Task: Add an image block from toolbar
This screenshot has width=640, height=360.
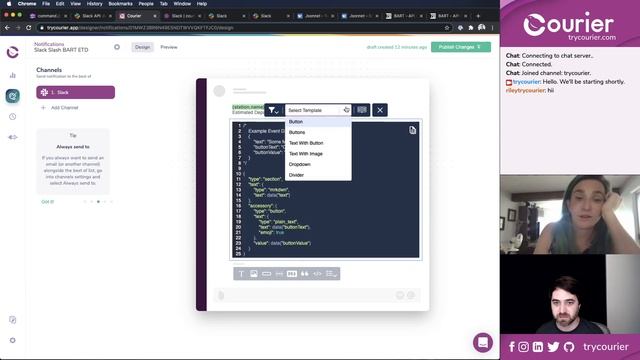Action: pos(254,273)
